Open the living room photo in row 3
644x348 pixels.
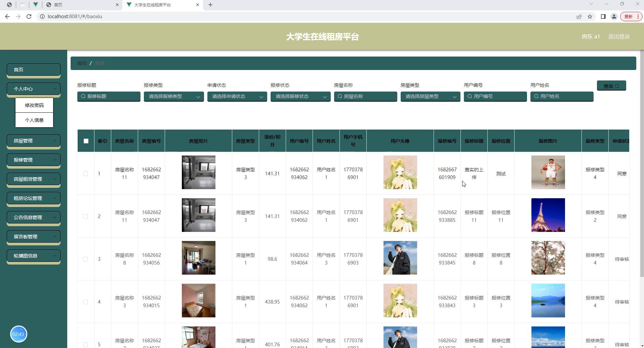[199, 258]
